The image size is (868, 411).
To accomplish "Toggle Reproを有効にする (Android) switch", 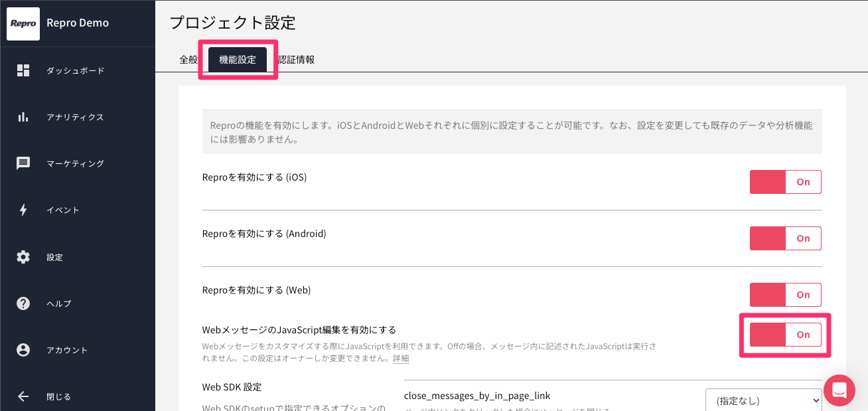I will [786, 238].
